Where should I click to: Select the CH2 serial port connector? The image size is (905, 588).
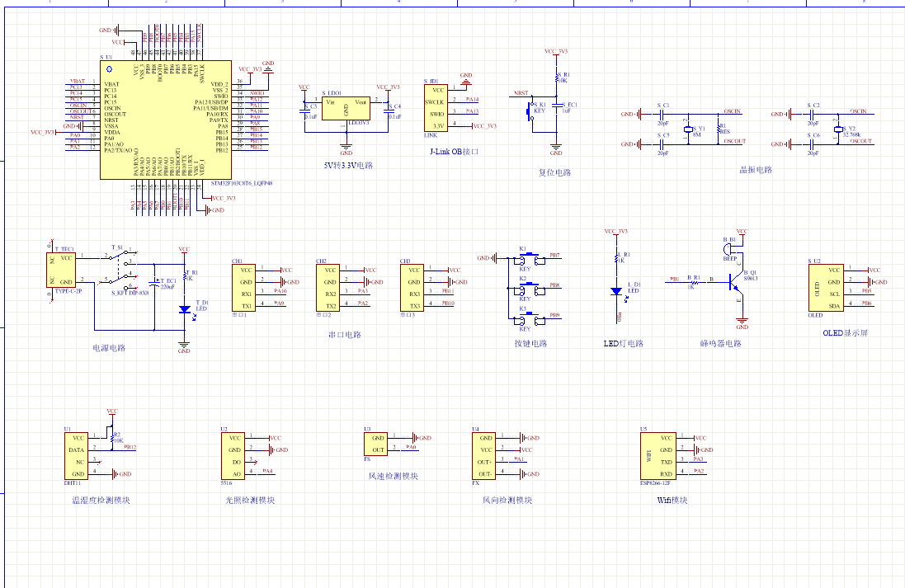tap(328, 287)
